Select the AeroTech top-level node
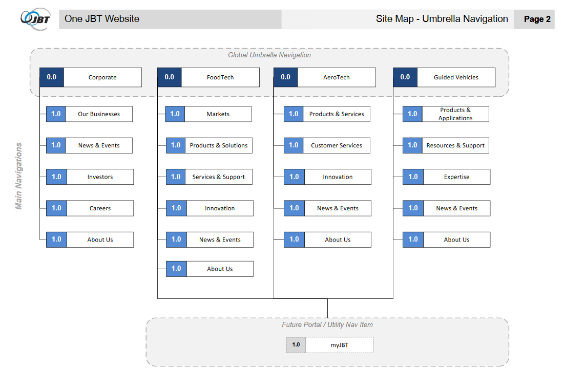Image resolution: width=565 pixels, height=392 pixels. tap(325, 77)
